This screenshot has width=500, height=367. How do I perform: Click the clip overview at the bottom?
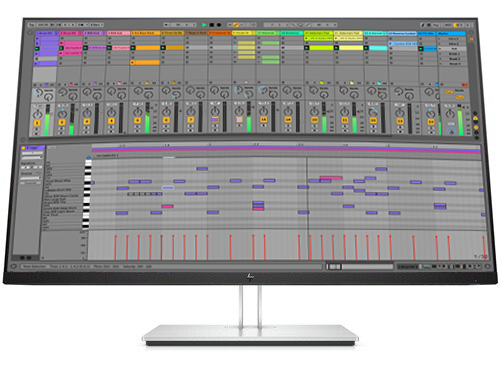click(360, 267)
